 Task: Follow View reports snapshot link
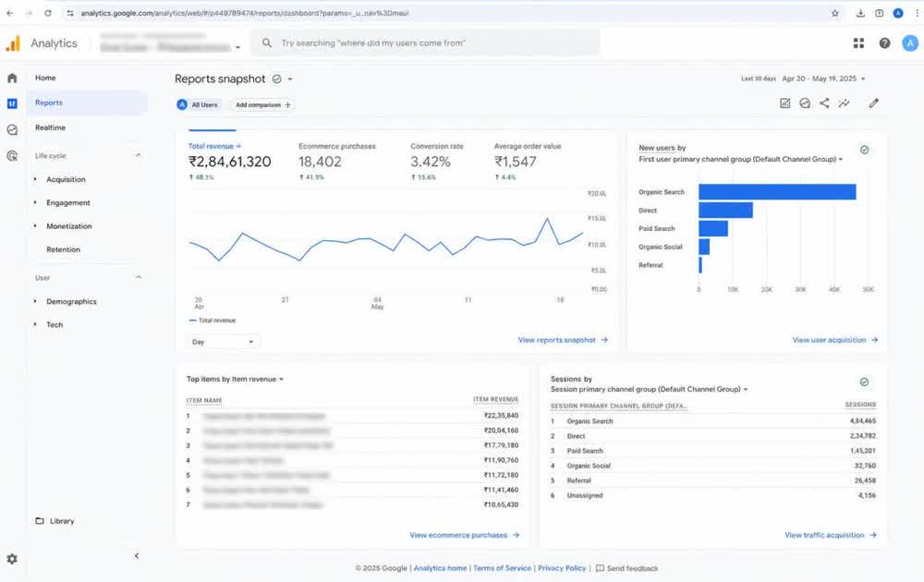click(x=563, y=340)
